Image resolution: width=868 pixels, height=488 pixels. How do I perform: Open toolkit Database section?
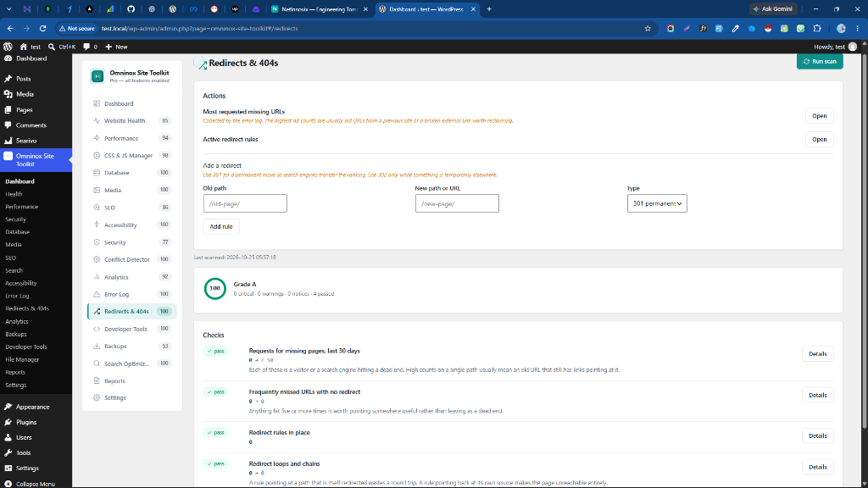coord(131,173)
